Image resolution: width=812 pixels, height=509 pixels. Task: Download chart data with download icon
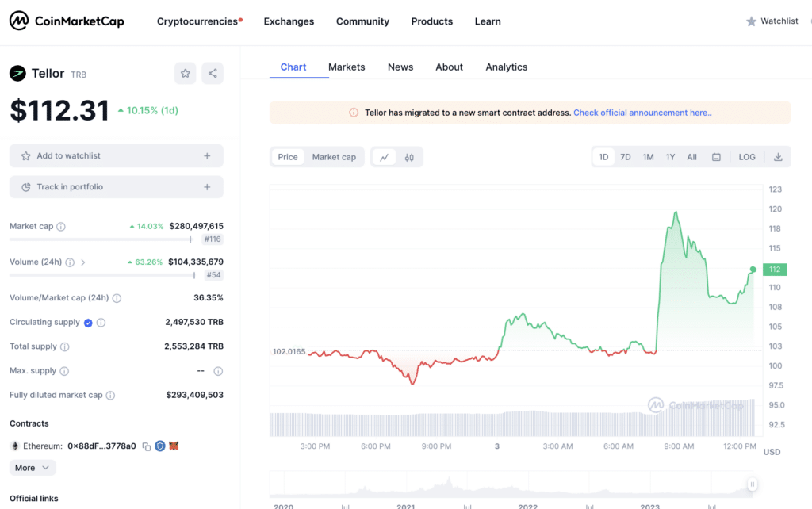(778, 157)
